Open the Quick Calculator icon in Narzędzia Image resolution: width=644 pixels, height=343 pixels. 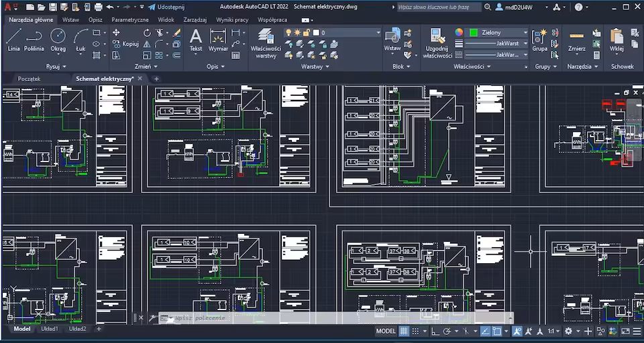[x=597, y=55]
